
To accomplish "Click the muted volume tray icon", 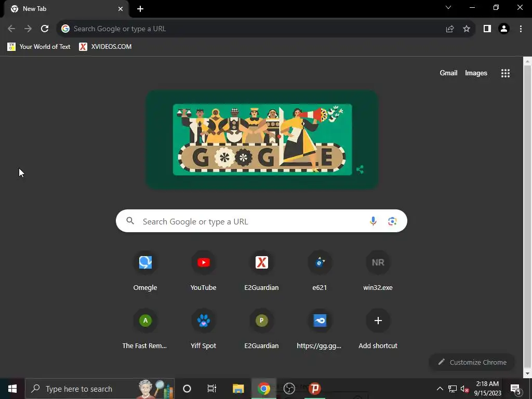I will pos(464,389).
